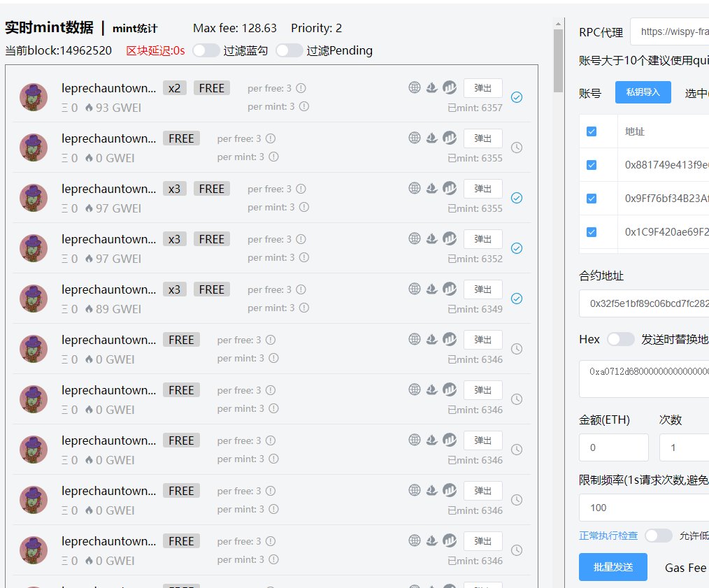This screenshot has width=709, height=588.
Task: Focus the hex data 0xa0712d68 text box
Action: (x=645, y=379)
